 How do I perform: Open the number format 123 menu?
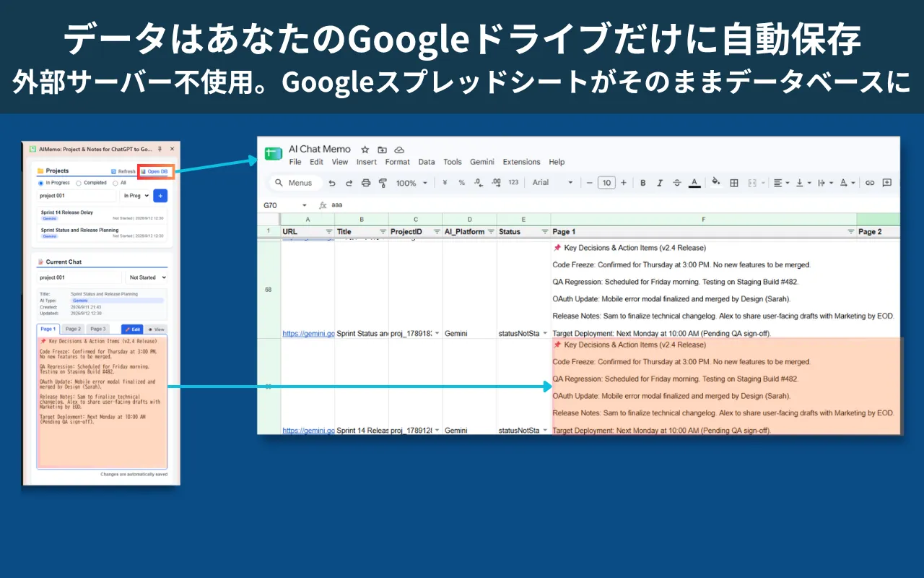513,183
